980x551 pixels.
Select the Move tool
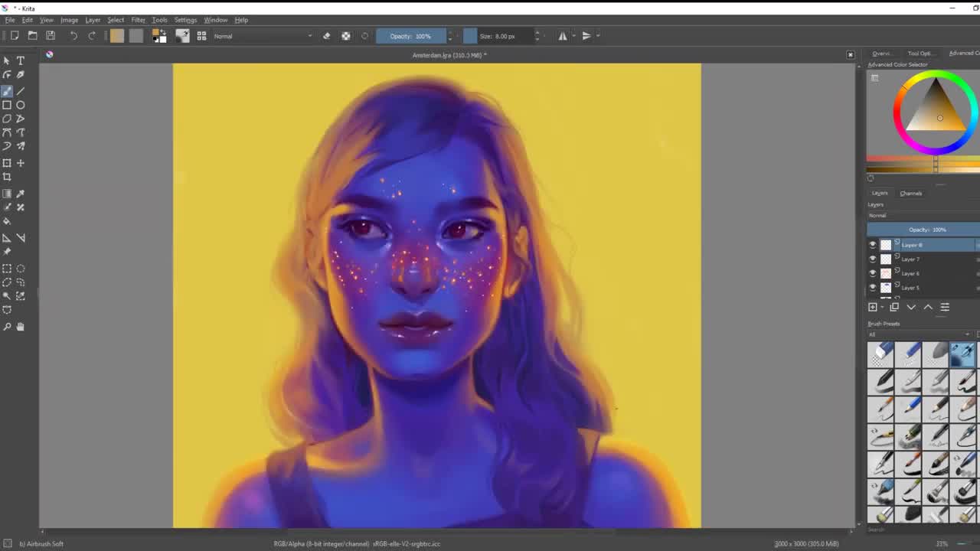pos(21,163)
